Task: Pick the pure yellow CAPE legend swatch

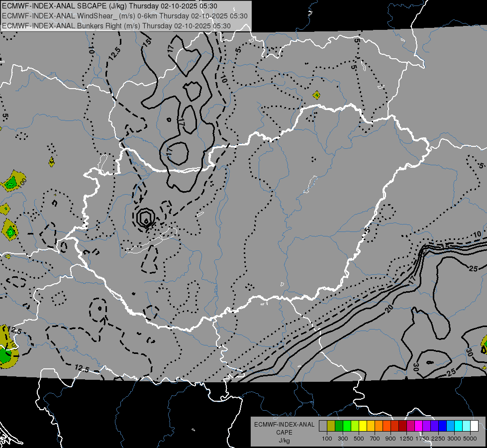Action: pos(363,426)
